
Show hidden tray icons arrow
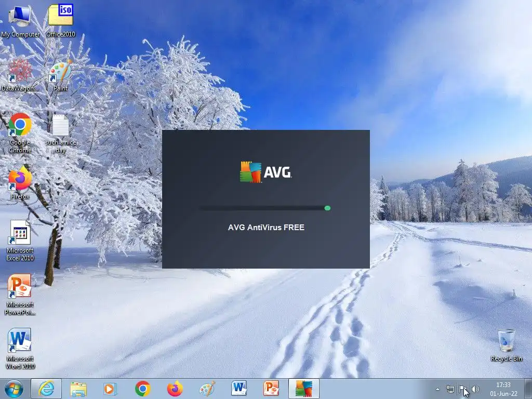[437, 389]
